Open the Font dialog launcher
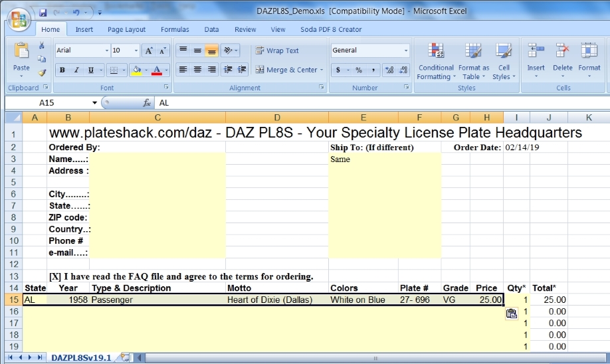Viewport: 610px width, 364px height. coord(166,87)
